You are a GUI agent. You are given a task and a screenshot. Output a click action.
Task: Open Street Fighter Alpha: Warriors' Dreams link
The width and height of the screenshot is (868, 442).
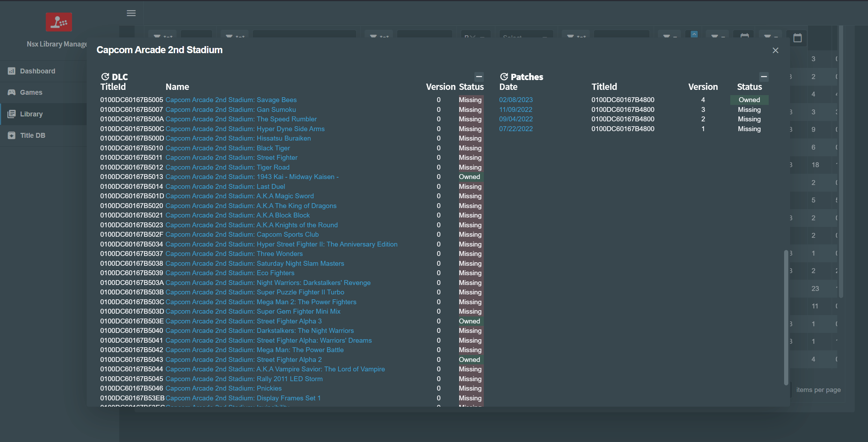click(x=268, y=340)
